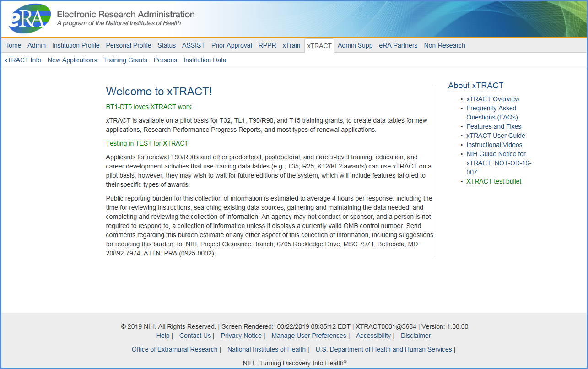Open Institution Data submenu
Screen dimensions: 588x369
tap(205, 60)
